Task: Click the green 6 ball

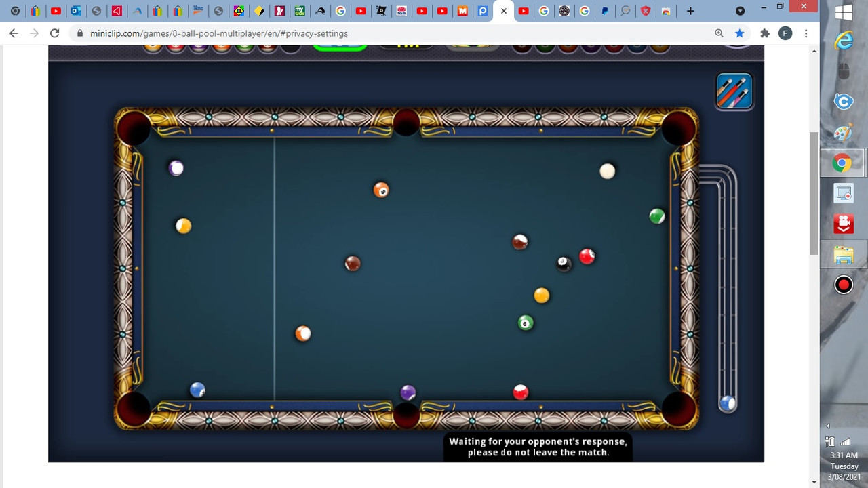Action: [x=526, y=323]
